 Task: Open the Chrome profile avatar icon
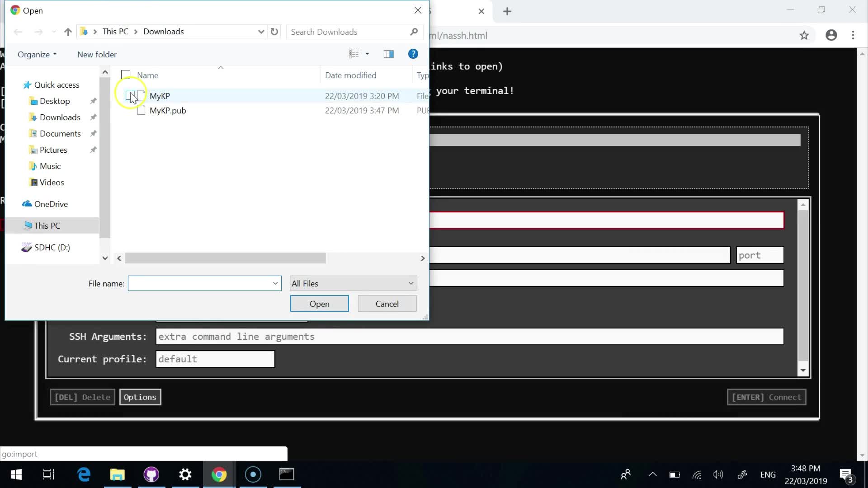coord(831,35)
